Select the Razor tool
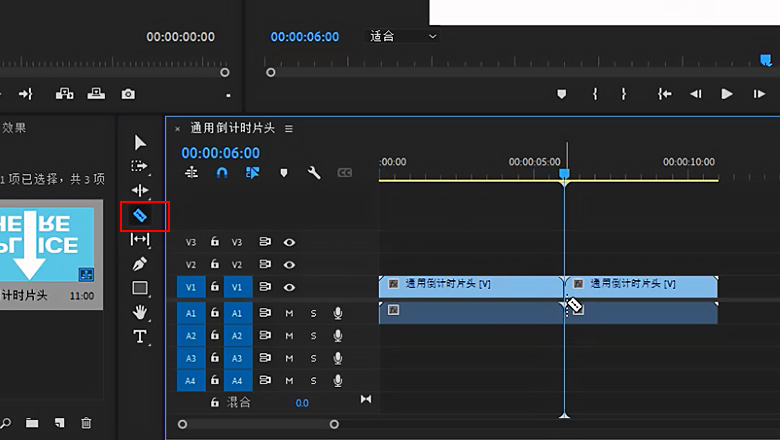Image resolution: width=780 pixels, height=440 pixels. pos(140,215)
